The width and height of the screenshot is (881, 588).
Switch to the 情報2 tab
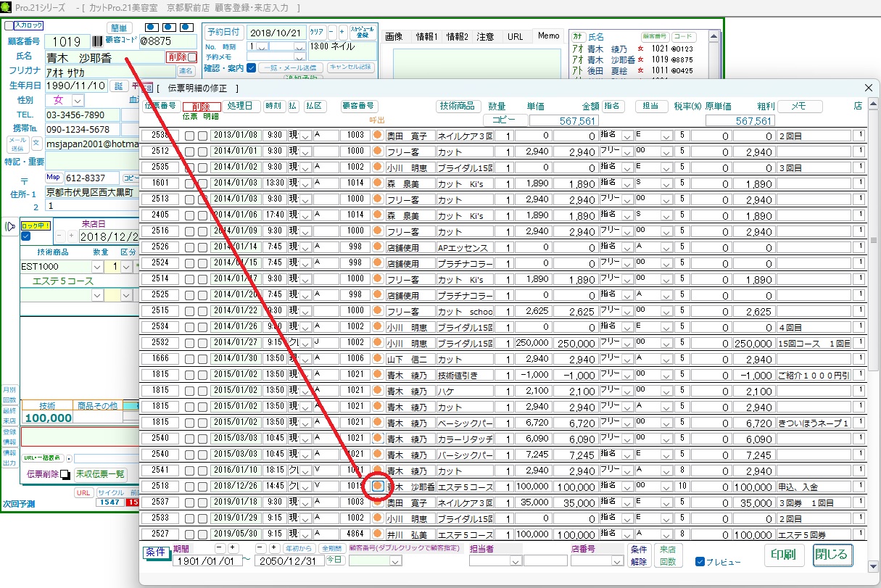[x=458, y=36]
